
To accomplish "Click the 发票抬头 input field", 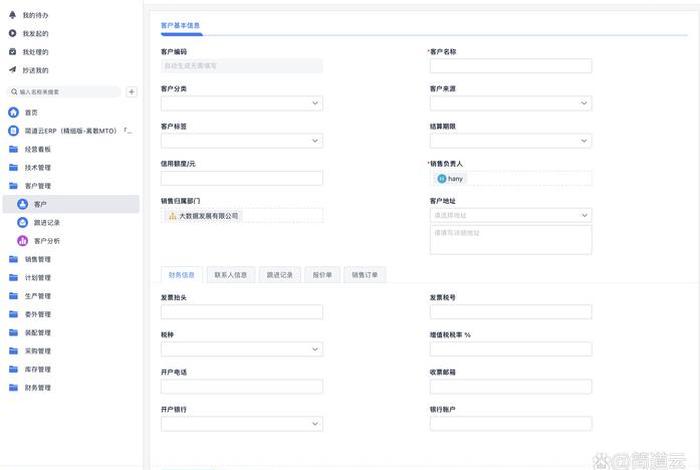I will [242, 312].
